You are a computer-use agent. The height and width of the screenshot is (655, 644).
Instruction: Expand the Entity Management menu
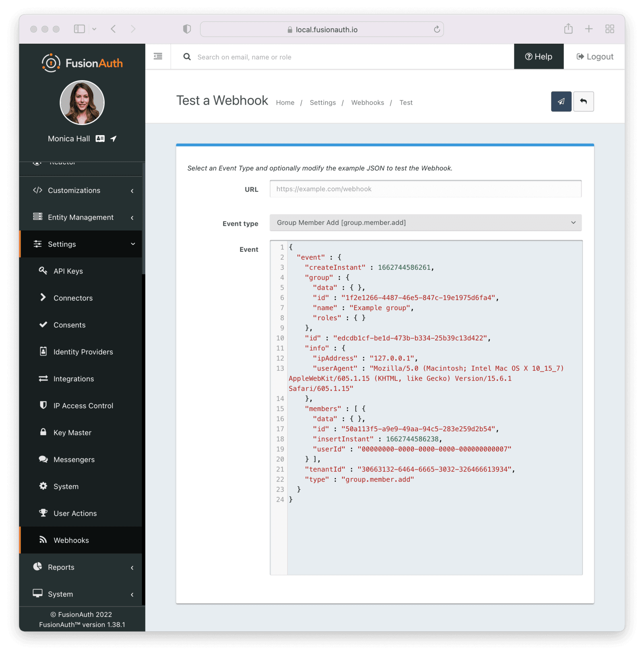pos(80,217)
